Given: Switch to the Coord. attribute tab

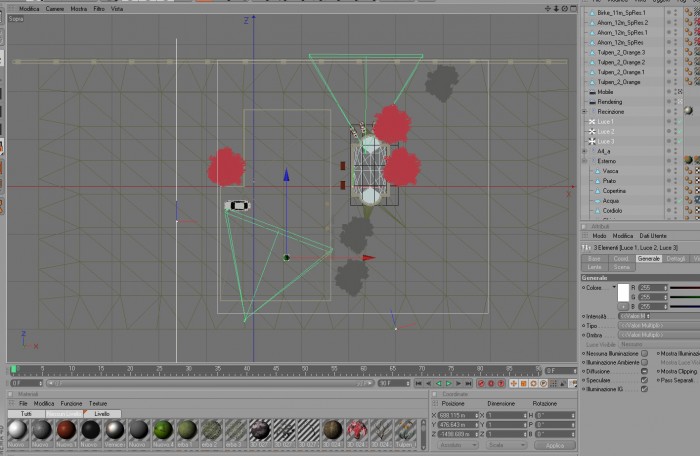Looking at the screenshot, I should pos(621,259).
